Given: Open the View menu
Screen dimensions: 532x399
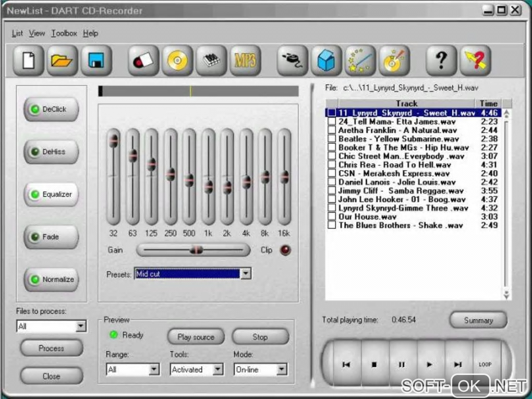Looking at the screenshot, I should click(37, 33).
